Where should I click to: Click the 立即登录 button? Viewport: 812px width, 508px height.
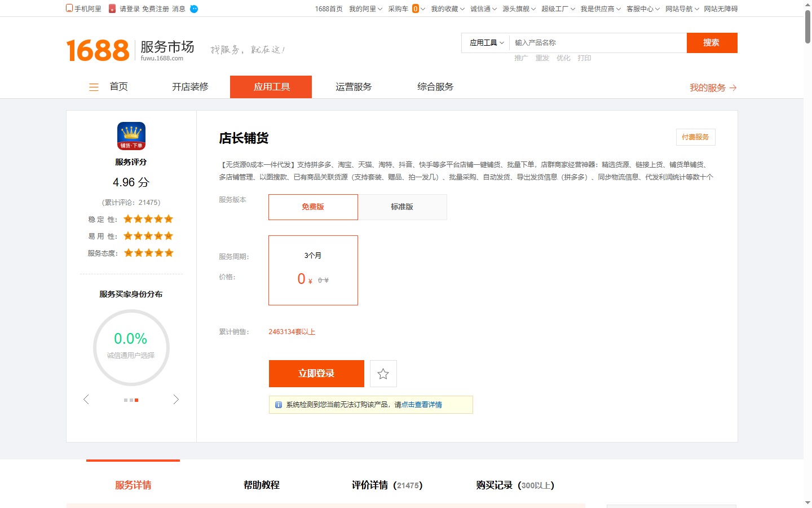click(316, 374)
